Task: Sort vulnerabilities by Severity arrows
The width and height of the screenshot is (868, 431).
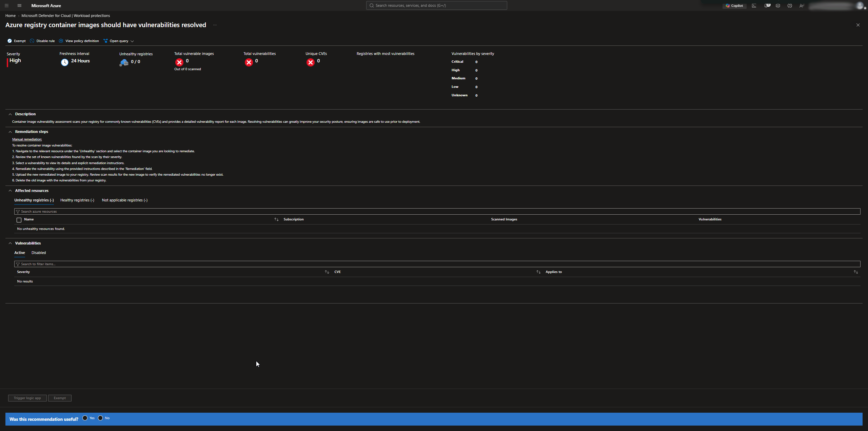Action: pyautogui.click(x=327, y=272)
